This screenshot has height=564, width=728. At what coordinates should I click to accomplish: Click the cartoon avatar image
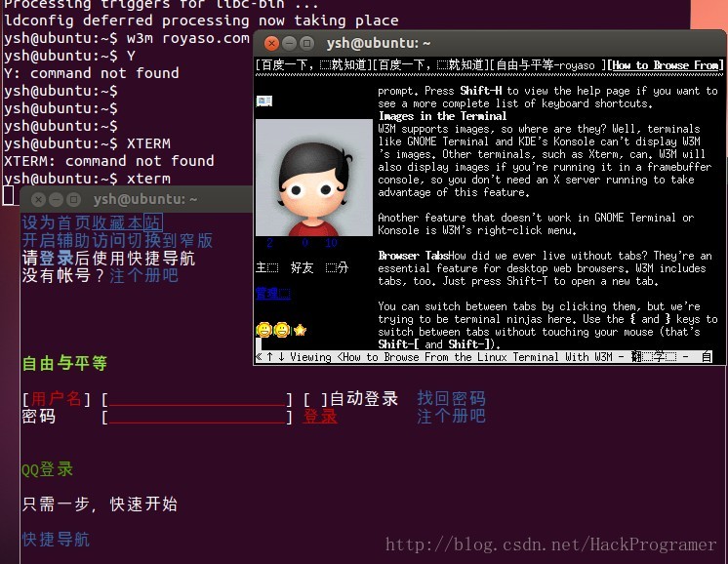pyautogui.click(x=314, y=178)
